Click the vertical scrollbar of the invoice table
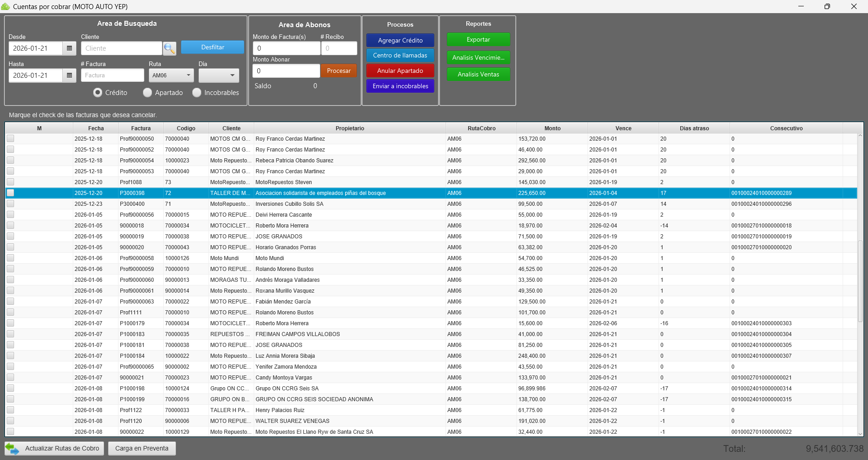Image resolution: width=868 pixels, height=460 pixels. point(860,280)
